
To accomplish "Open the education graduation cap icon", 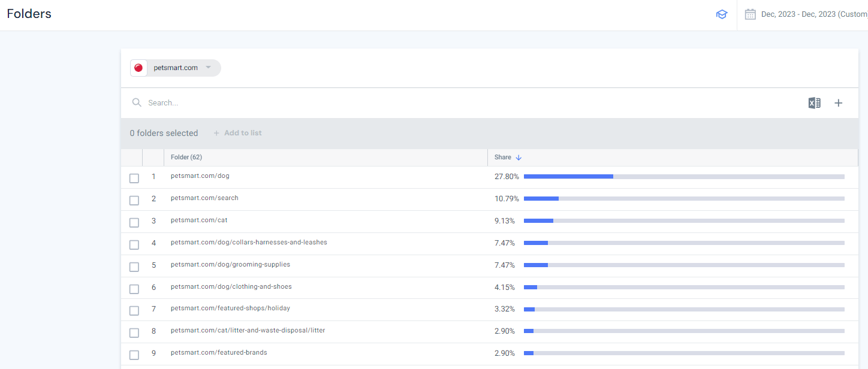I will (722, 14).
